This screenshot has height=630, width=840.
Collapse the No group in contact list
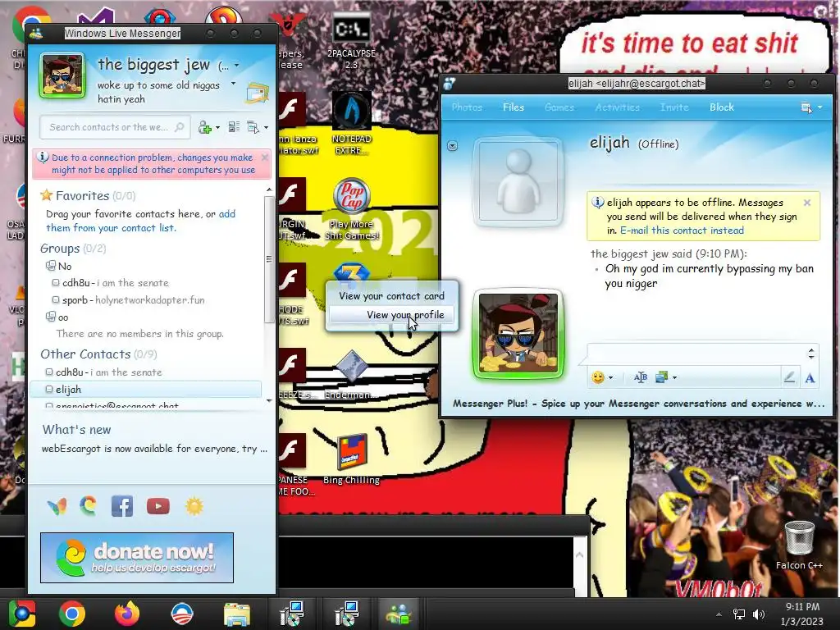(x=51, y=266)
